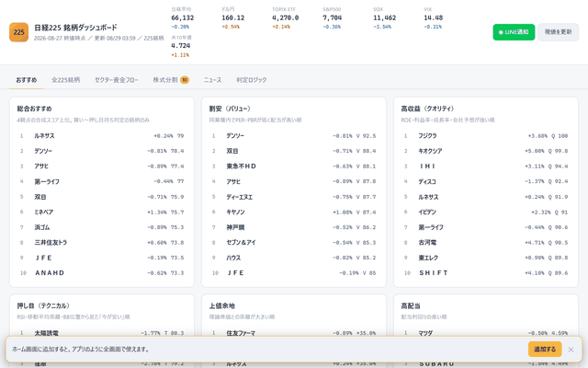The image size is (588, 368).
Task: Select the 神戸鋼 row
Action: [x=294, y=227]
